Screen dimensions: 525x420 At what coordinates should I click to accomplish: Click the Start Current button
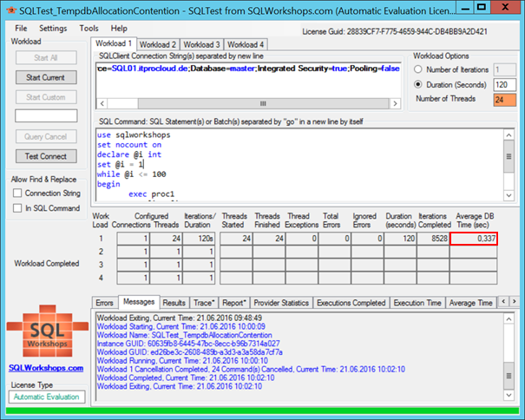coord(46,77)
